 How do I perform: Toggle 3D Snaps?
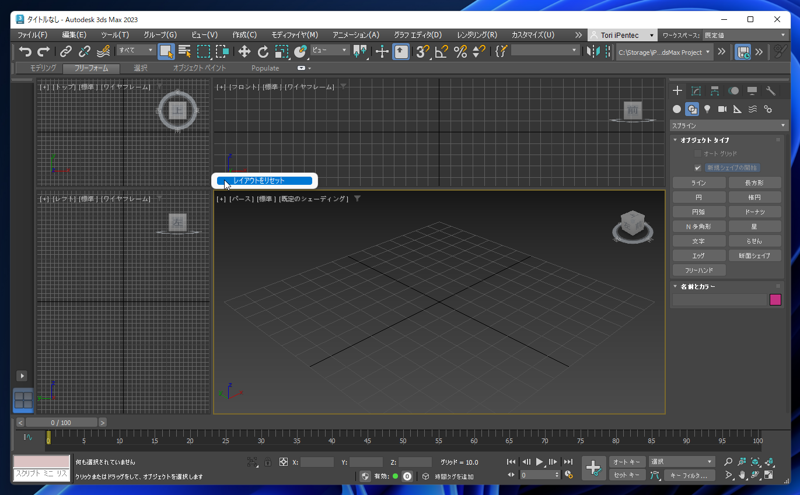tap(422, 51)
